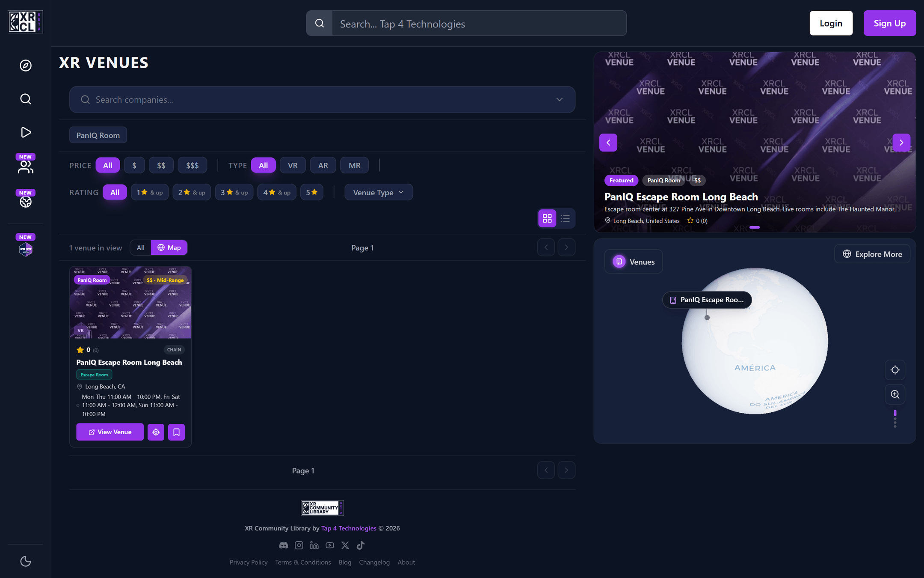Expand the Search companies dropdown chevron
Viewport: 924px width, 578px height.
coord(559,99)
